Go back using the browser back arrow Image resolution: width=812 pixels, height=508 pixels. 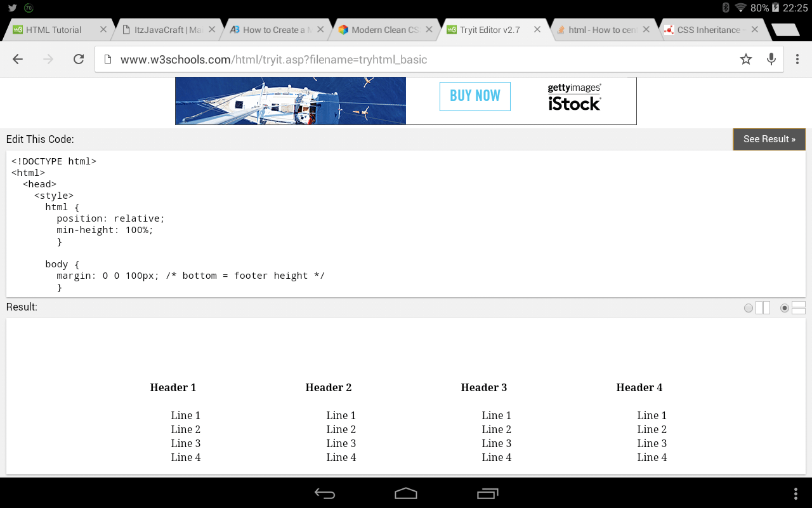click(x=17, y=59)
